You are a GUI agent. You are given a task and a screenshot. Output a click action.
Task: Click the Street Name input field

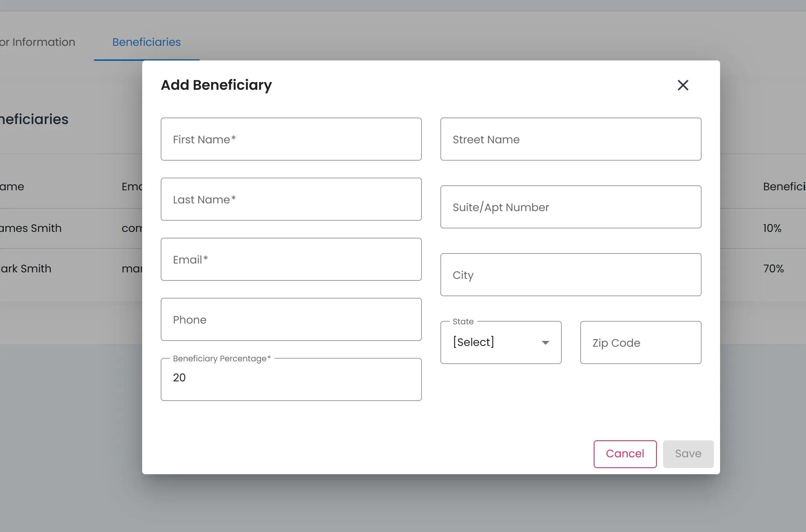tap(571, 139)
